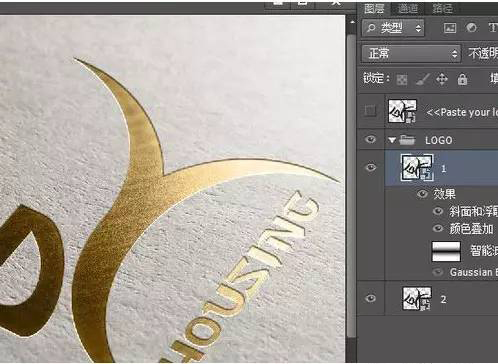Select the Paste your logo layer thumbnail
Image resolution: width=498 pixels, height=364 pixels.
pos(403,111)
